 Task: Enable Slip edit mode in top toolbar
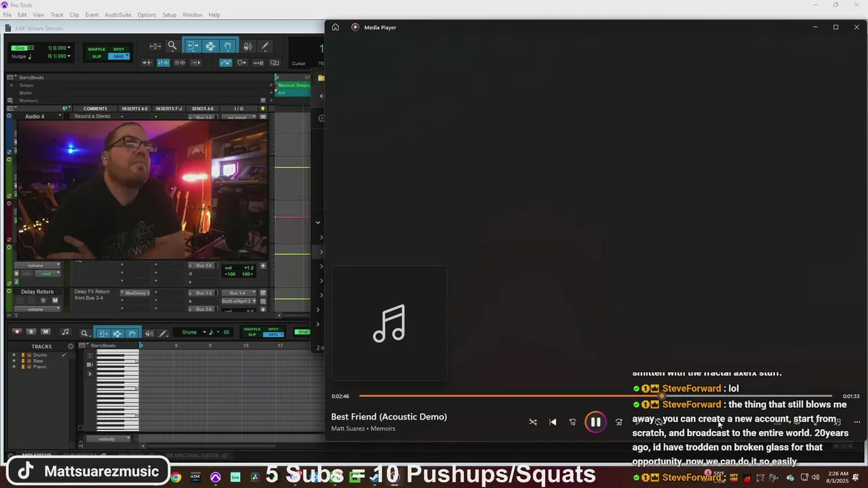click(x=96, y=56)
